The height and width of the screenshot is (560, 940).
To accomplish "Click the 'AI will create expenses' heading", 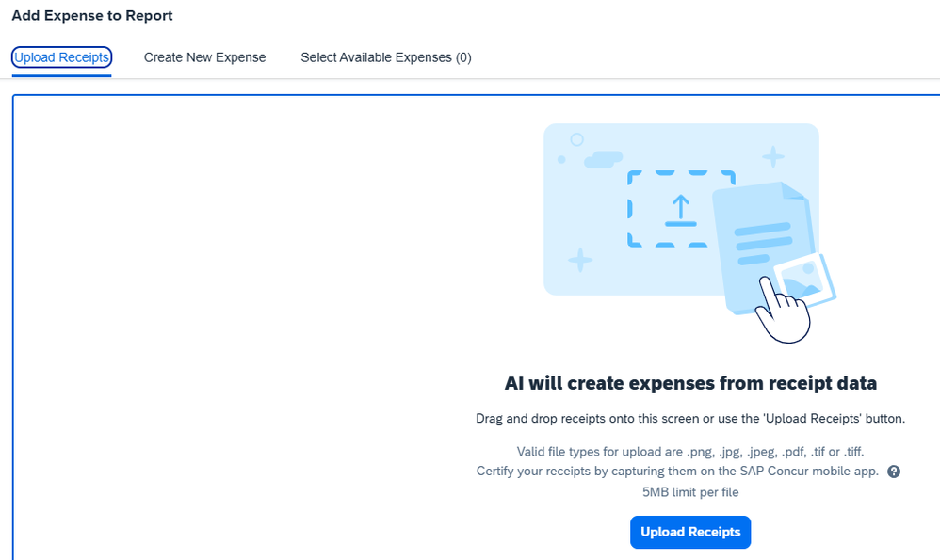I will click(690, 383).
